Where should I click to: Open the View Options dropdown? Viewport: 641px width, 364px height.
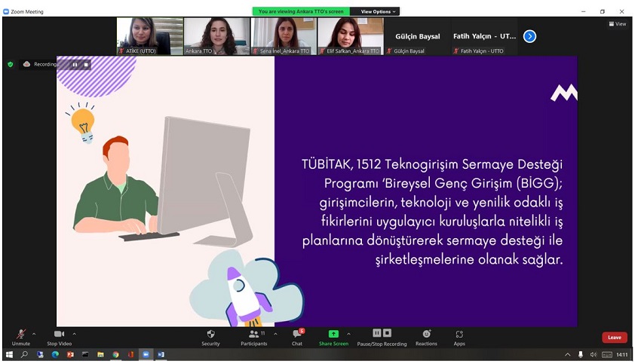point(378,11)
